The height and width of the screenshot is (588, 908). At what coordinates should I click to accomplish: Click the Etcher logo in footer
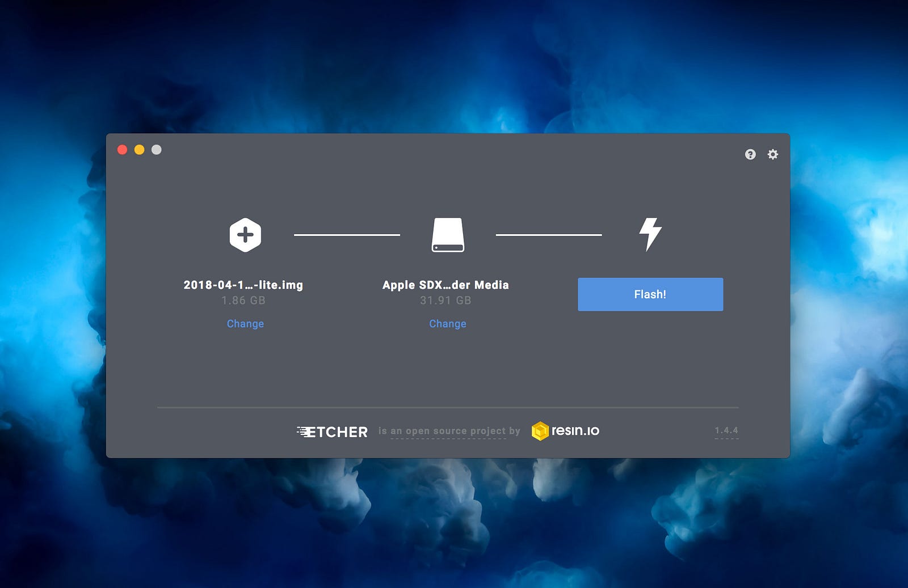pyautogui.click(x=332, y=432)
